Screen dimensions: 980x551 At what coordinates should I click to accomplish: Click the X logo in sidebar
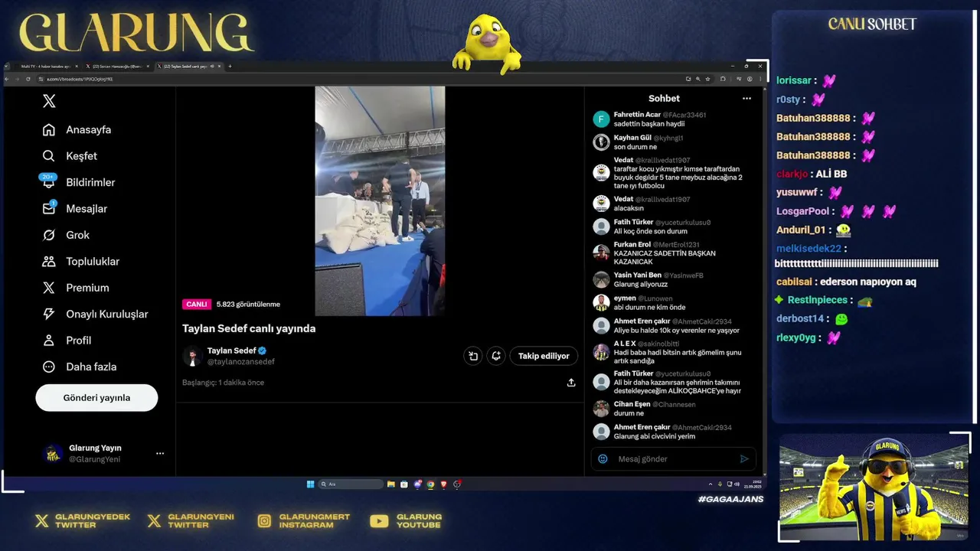[49, 101]
